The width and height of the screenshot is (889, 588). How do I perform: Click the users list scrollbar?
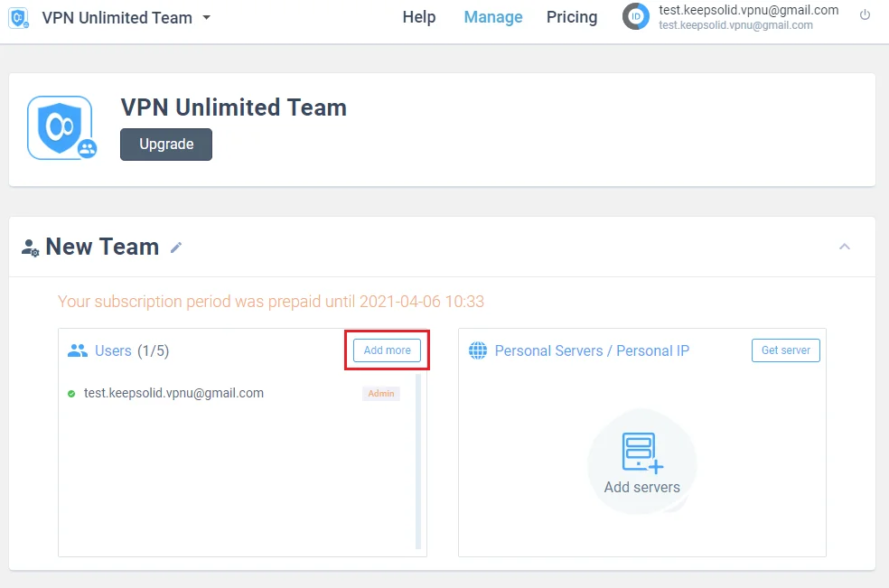click(x=418, y=462)
